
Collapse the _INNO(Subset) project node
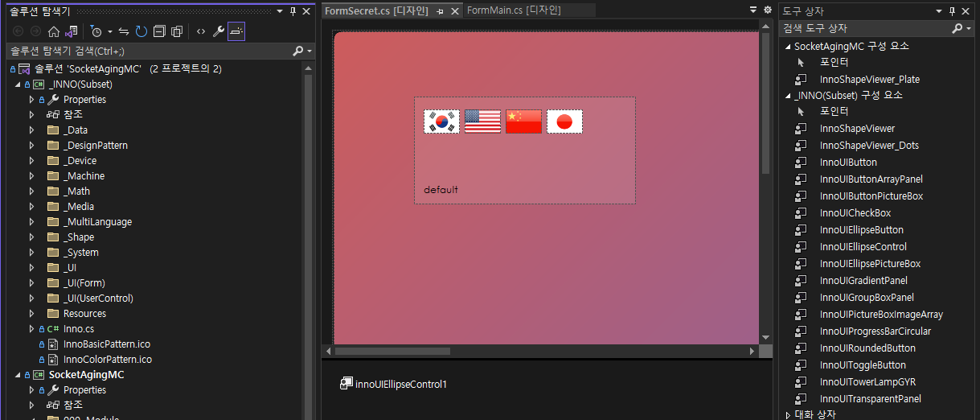(x=18, y=84)
